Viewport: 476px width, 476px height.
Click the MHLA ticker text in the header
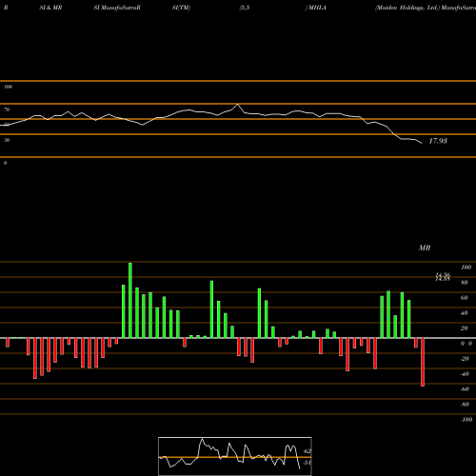click(317, 8)
